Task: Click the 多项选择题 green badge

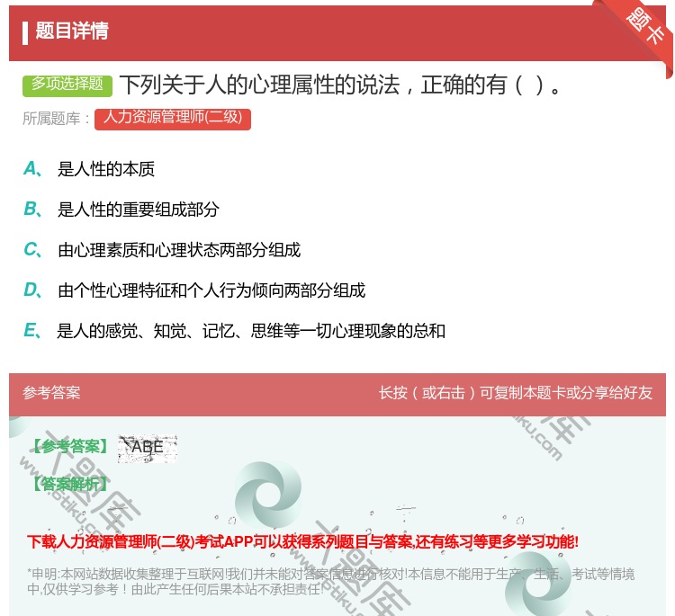Action: pyautogui.click(x=67, y=85)
